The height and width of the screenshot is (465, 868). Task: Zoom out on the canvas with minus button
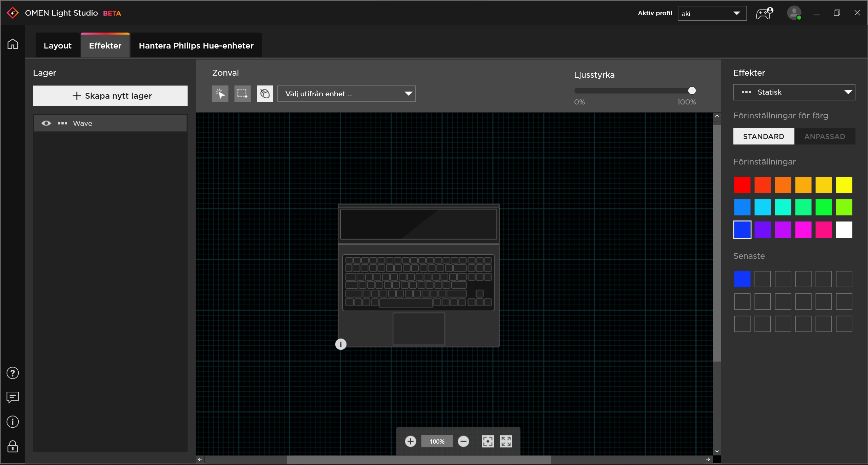click(464, 441)
